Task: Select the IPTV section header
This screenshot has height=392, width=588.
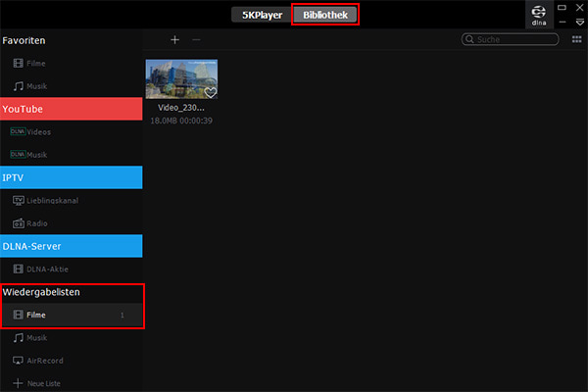Action: (x=72, y=177)
